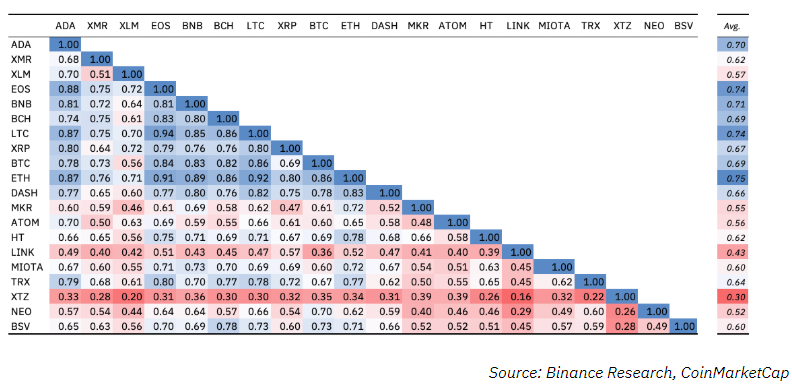The width and height of the screenshot is (792, 385).
Task: Select the ETH row label
Action: click(20, 178)
